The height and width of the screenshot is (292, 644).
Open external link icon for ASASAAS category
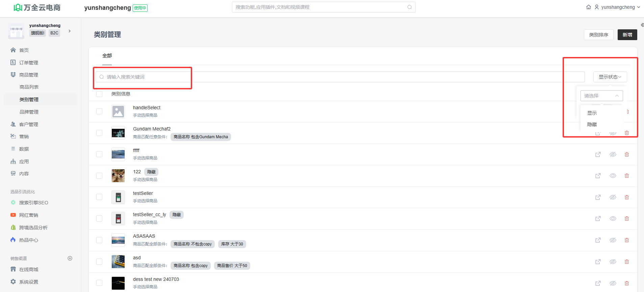[x=598, y=240]
